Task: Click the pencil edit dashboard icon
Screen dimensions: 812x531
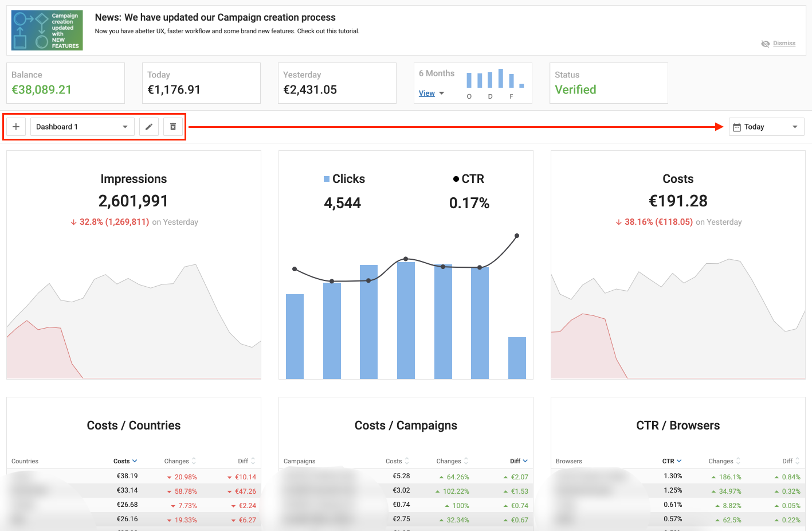Action: (149, 127)
